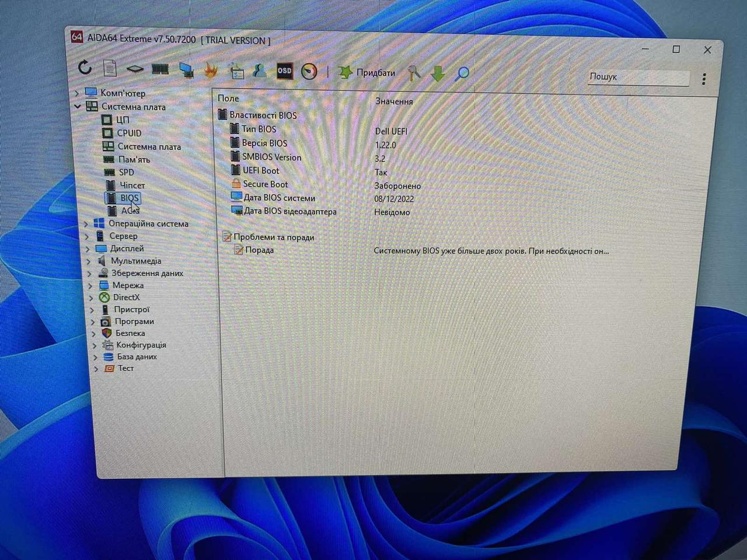
Task: Select CPUID in the tree
Action: tap(129, 133)
